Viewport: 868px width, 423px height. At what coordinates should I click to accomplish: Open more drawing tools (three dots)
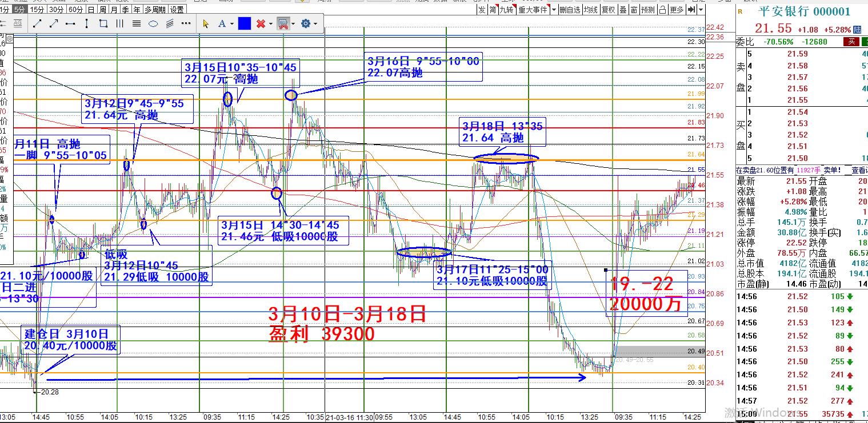pos(186,23)
